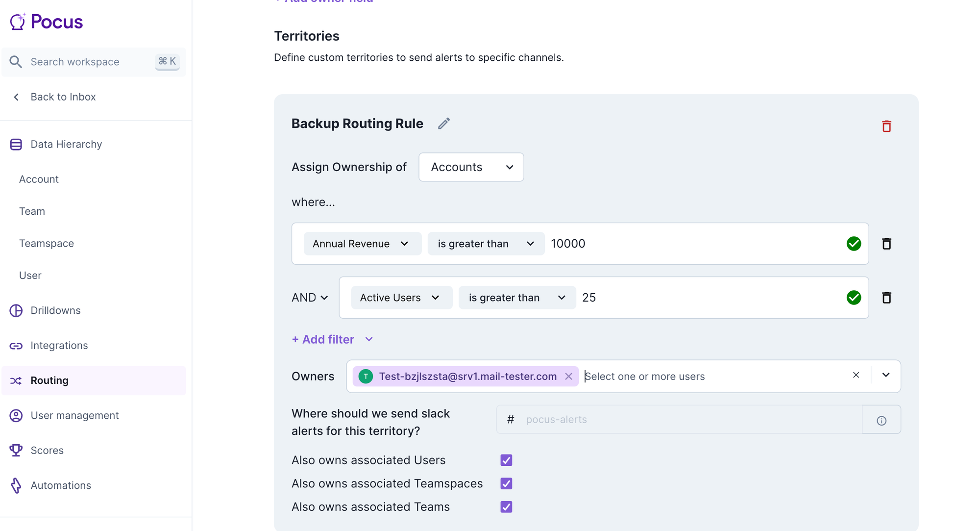Toggle Also owns associated Teamspaces checkbox
The width and height of the screenshot is (980, 531).
[506, 484]
